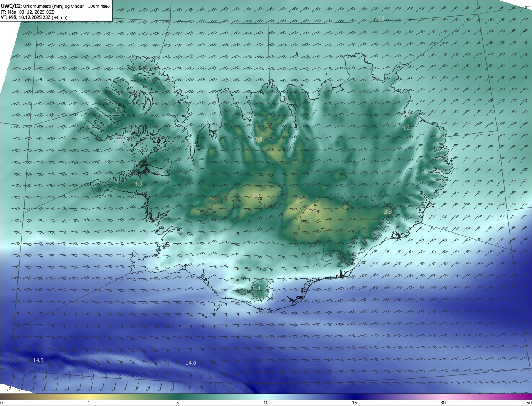Click the 7.3 value label on the map
The width and height of the screenshot is (532, 406).
coord(381,18)
